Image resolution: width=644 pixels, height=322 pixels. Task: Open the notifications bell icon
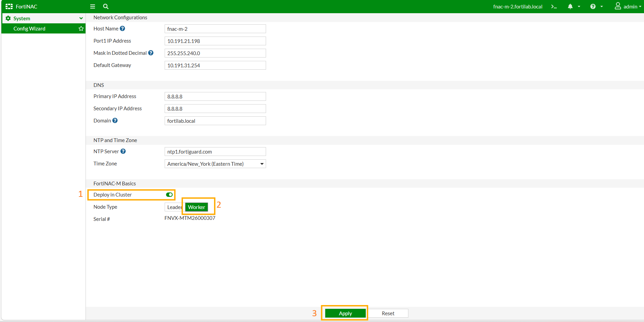tap(570, 6)
